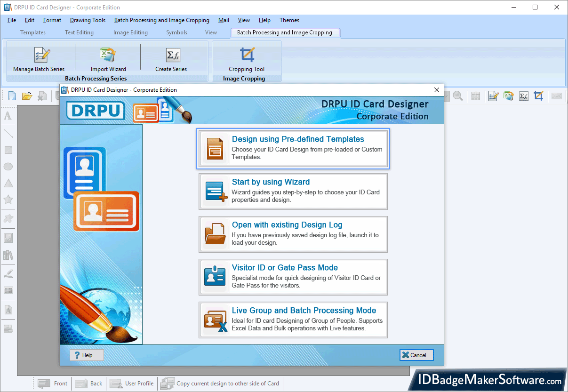568x392 pixels.
Task: Open the Drawing Tools menu
Action: (x=88, y=20)
